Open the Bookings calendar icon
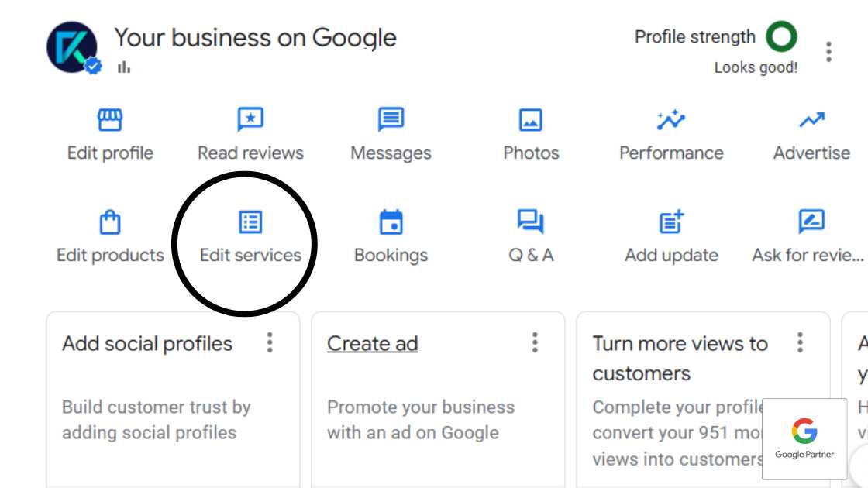Image resolution: width=868 pixels, height=488 pixels. [391, 223]
